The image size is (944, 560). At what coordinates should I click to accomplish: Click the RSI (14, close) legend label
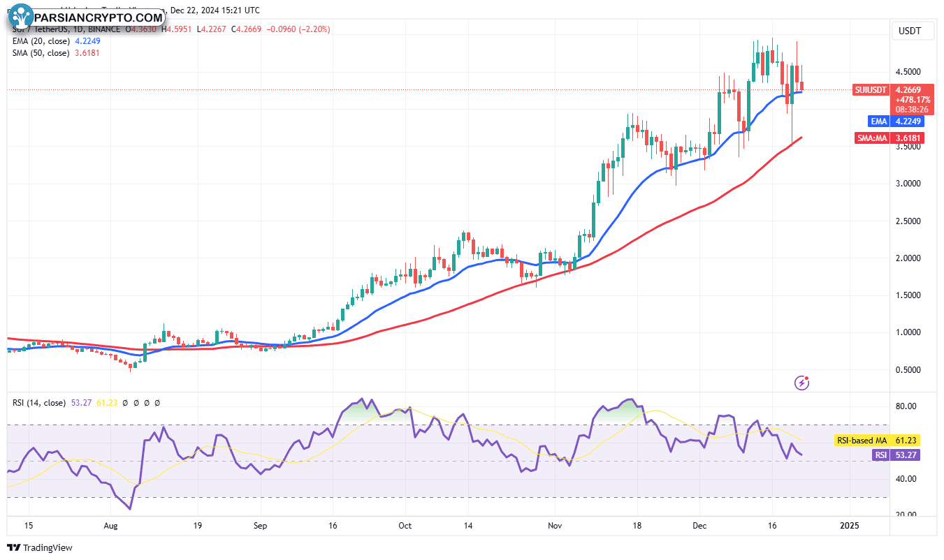coord(39,403)
